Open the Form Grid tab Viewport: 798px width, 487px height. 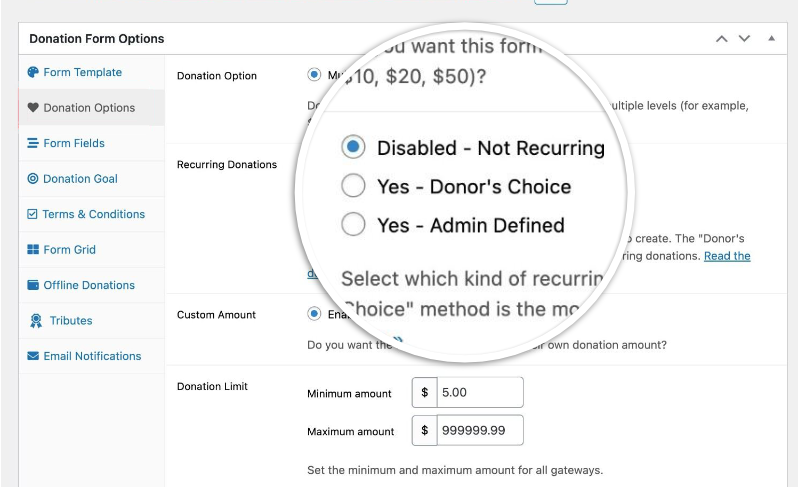coord(92,249)
